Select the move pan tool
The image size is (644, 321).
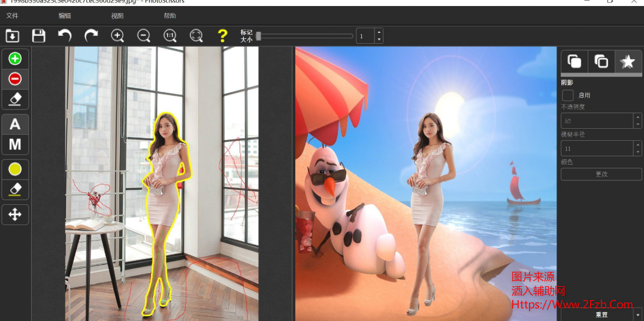[15, 214]
